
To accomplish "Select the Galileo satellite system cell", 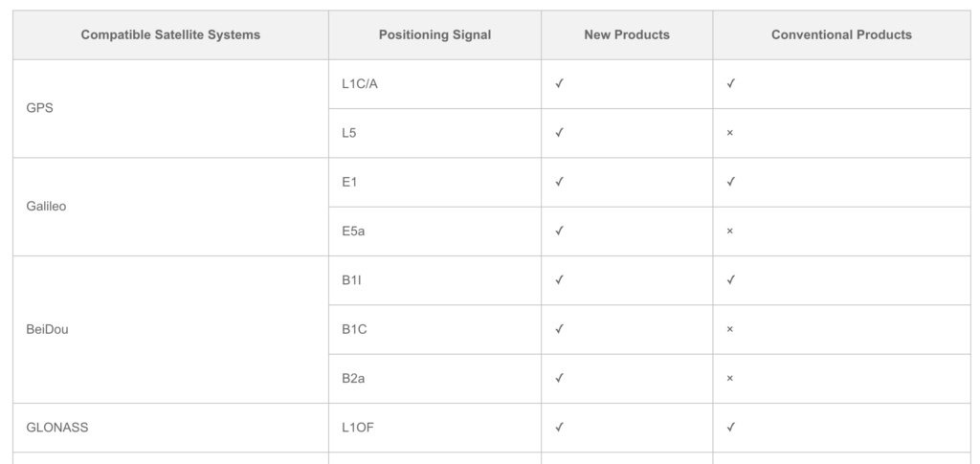I will click(170, 207).
